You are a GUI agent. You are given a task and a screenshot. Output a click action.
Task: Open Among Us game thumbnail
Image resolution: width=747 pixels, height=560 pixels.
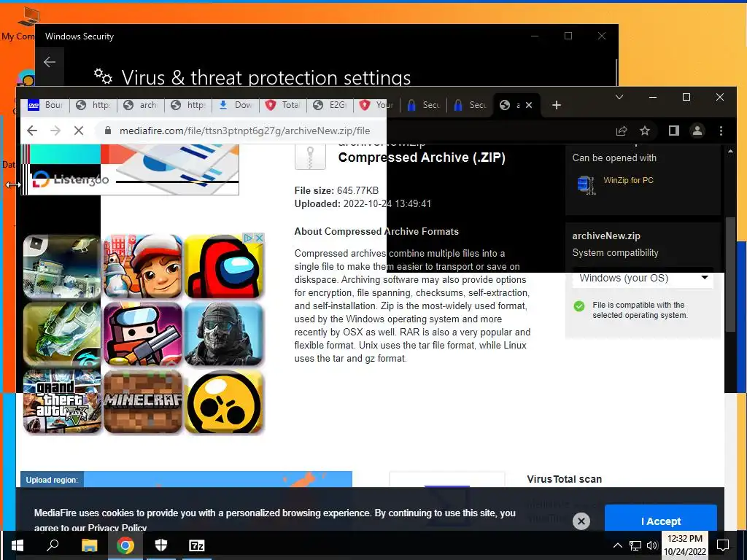pos(223,266)
